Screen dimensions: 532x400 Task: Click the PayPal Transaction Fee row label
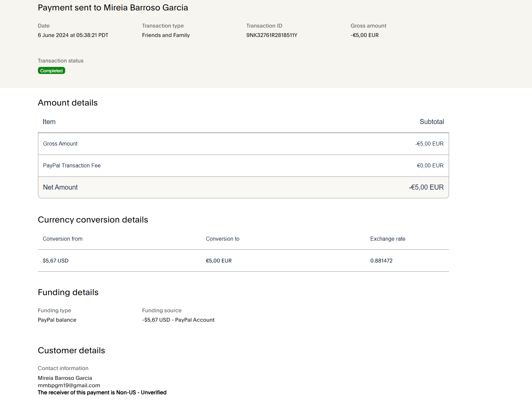(72, 165)
